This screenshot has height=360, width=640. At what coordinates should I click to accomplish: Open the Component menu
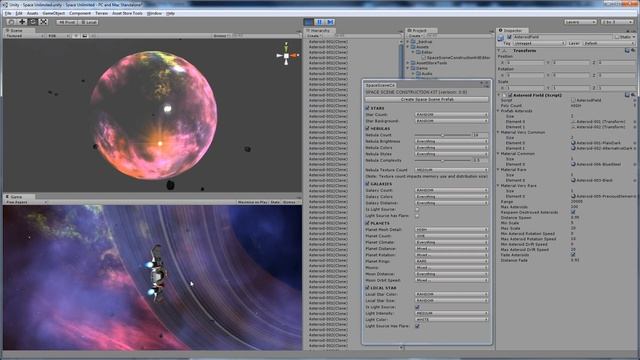[80, 13]
